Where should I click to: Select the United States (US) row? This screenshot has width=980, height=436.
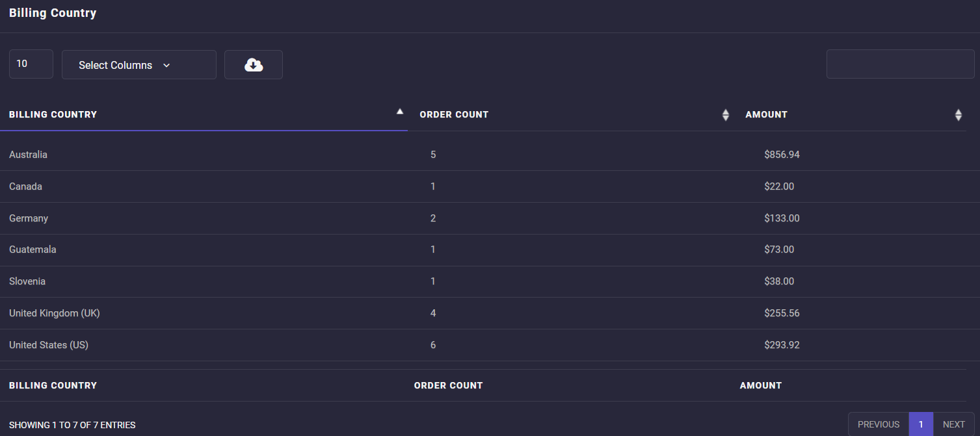tap(49, 345)
